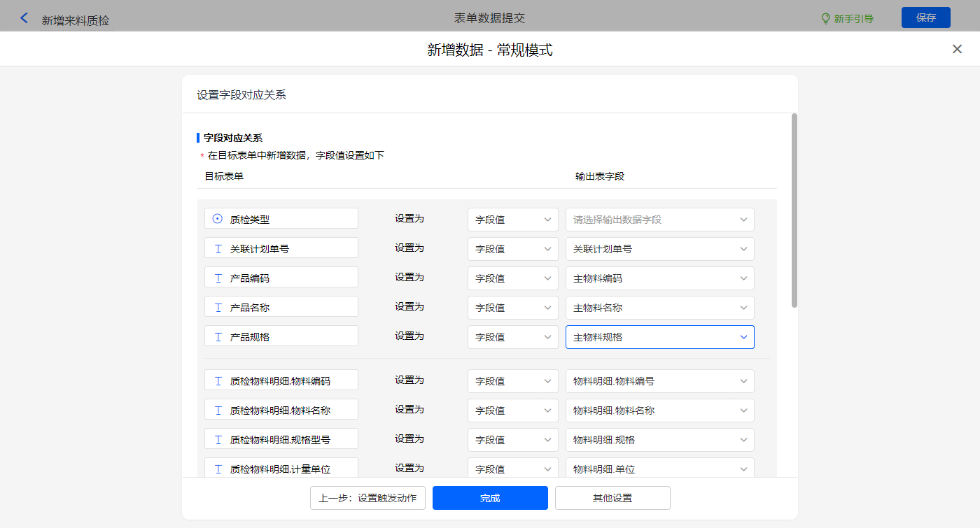The width and height of the screenshot is (980, 528).
Task: Click the 完成 button
Action: [x=490, y=498]
